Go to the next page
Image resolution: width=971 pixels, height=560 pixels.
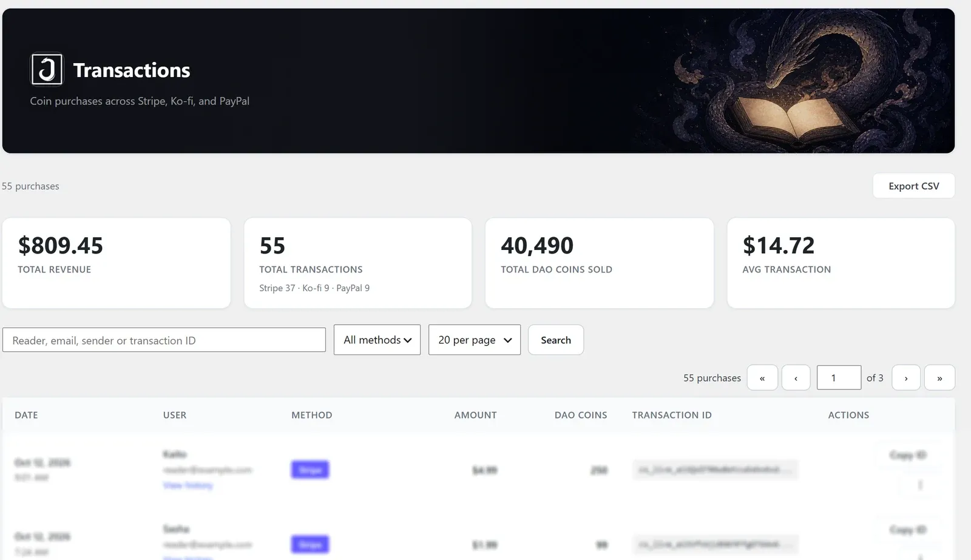tap(906, 377)
